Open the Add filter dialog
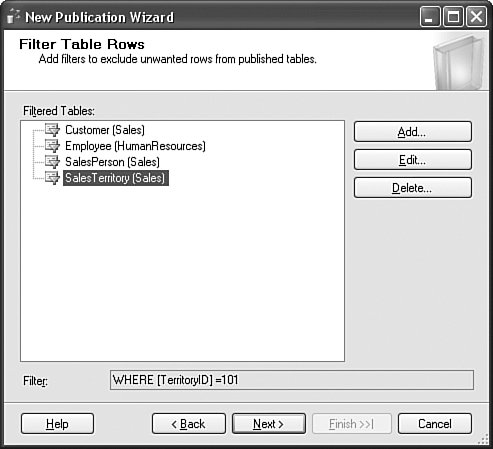The image size is (493, 449). coord(413,132)
